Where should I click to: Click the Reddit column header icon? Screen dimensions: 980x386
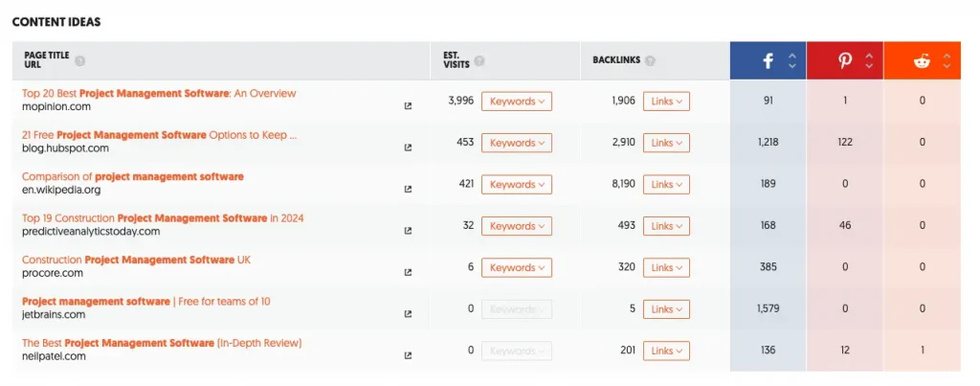coord(922,60)
